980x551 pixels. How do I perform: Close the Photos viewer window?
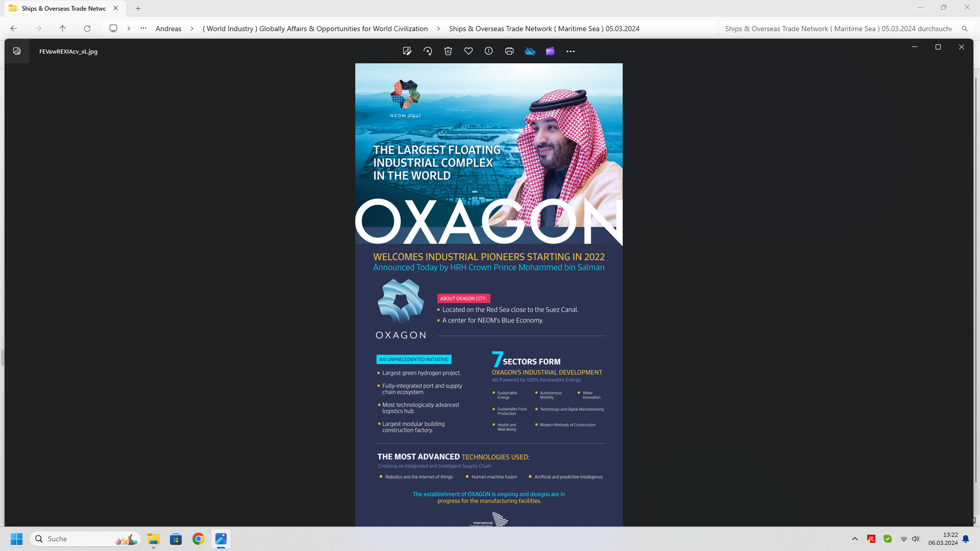(962, 47)
